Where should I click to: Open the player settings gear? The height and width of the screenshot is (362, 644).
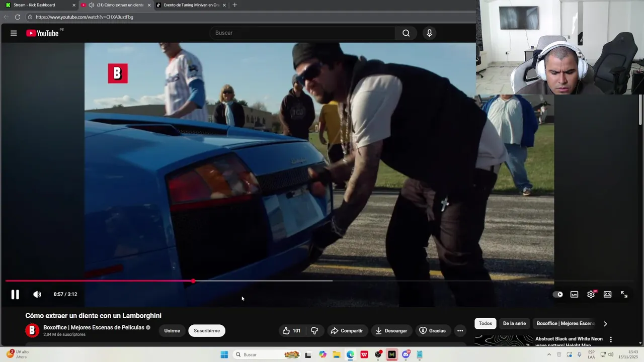591,295
